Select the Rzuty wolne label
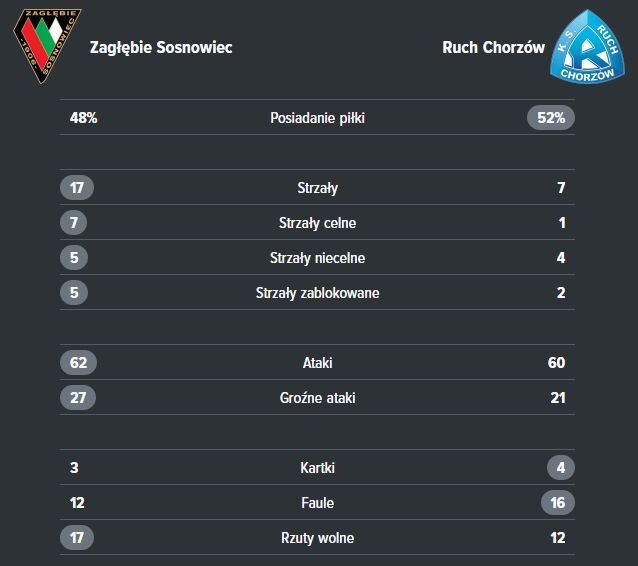This screenshot has width=638, height=566. point(317,538)
